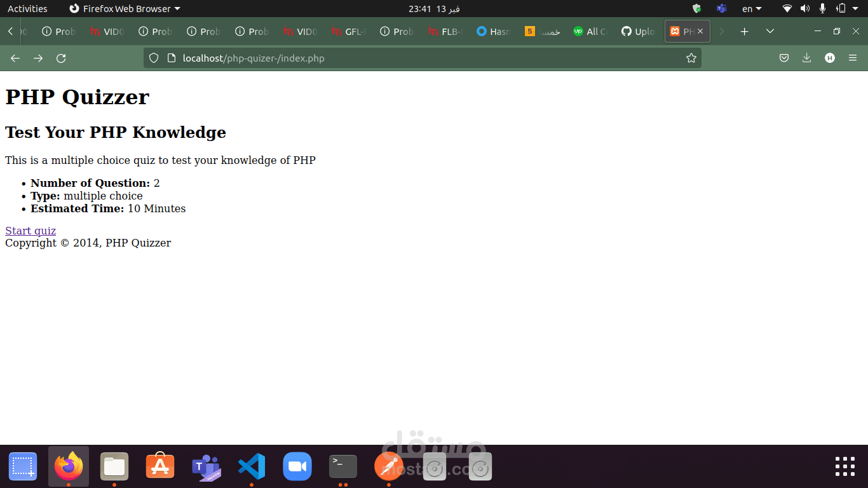Open the Firefox account H avatar
Screen dimensions: 868x488
pos(830,58)
